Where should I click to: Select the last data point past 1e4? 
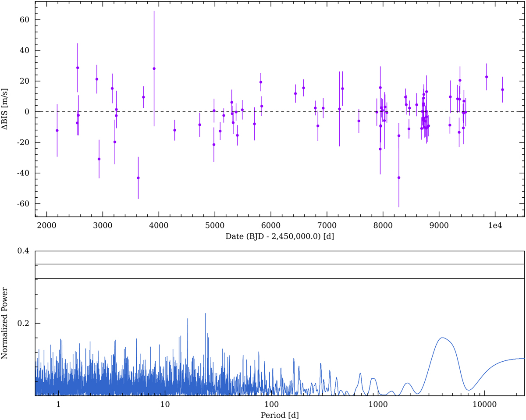[x=502, y=89]
